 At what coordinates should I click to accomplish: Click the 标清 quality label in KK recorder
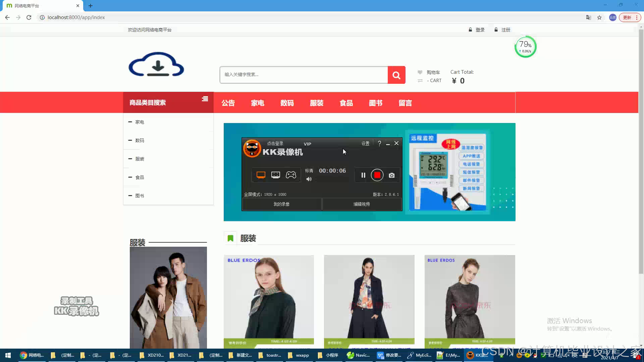pyautogui.click(x=309, y=171)
